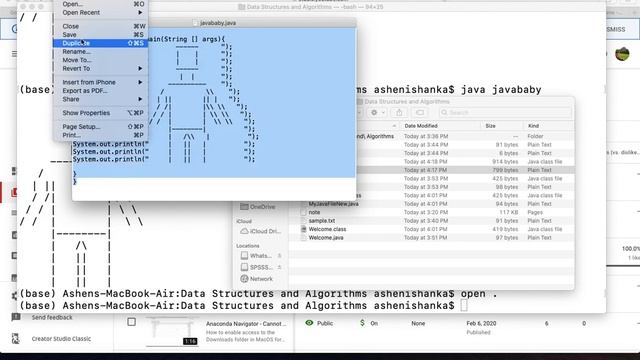Screen dimensions: 640x360
Task: Select Whats... volume in Finder sidebar
Action: point(260,256)
